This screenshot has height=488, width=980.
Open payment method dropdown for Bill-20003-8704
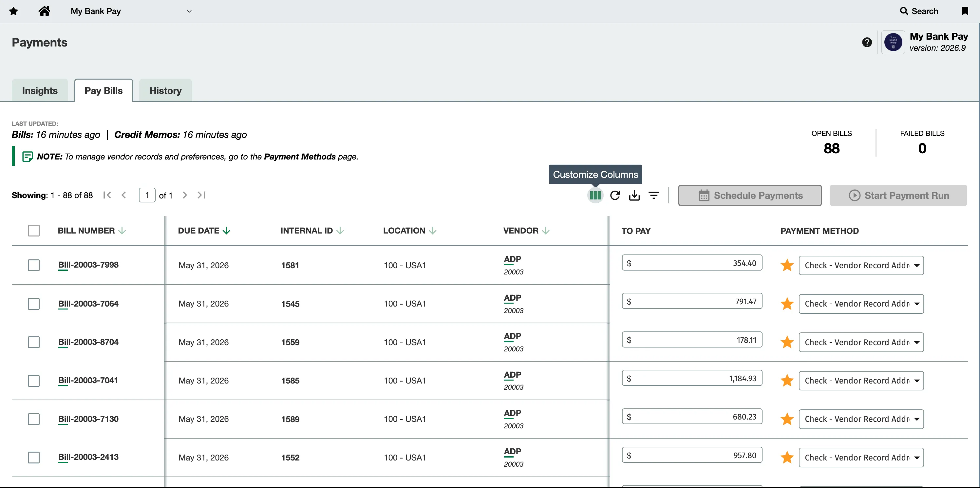click(861, 342)
